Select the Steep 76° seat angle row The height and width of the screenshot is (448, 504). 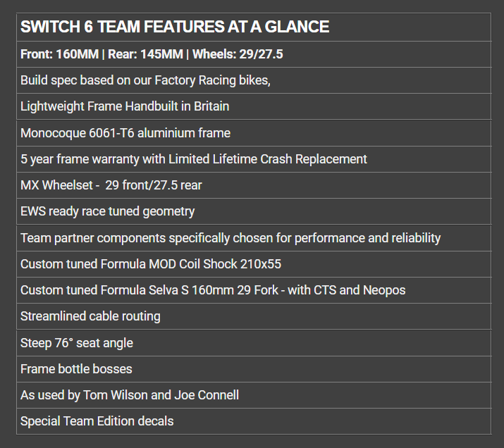point(77,343)
